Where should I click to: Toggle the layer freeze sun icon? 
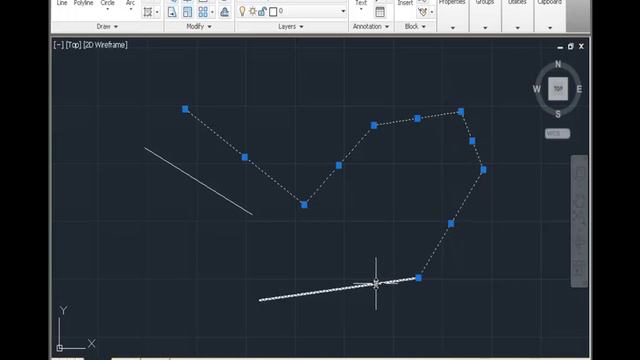pos(253,11)
